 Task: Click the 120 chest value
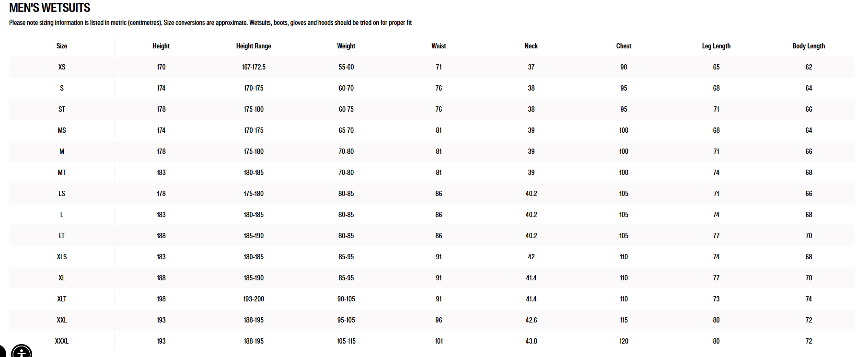click(x=624, y=341)
